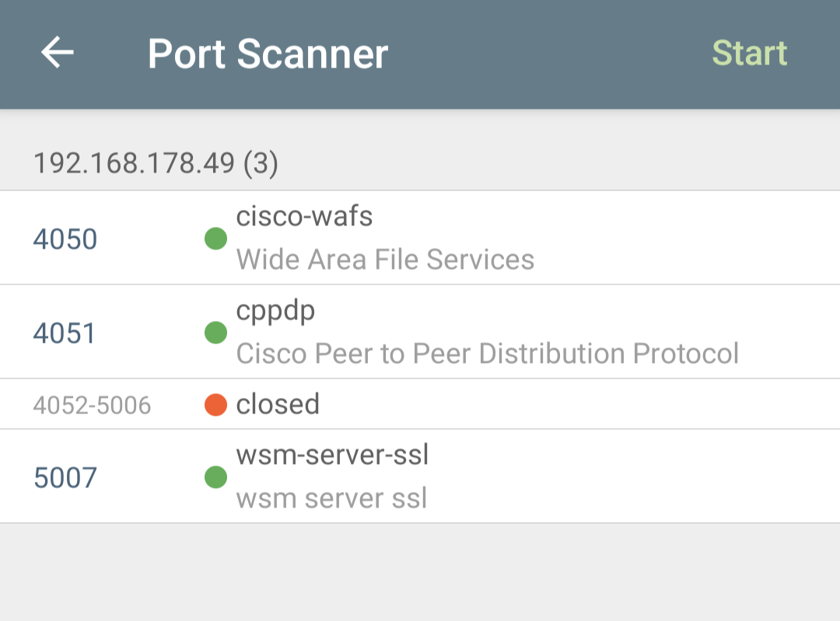Click Cisco Peer to Peer Distribution Protocol text
This screenshot has height=621, width=840.
click(x=488, y=354)
